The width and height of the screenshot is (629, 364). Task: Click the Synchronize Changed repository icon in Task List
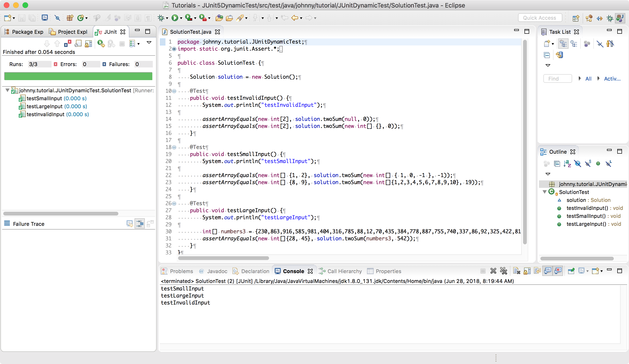tap(559, 55)
